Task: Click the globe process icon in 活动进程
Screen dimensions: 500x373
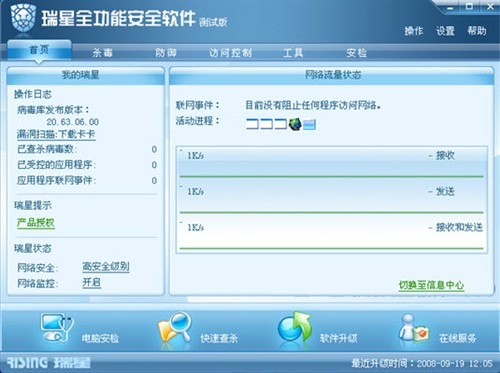Action: coord(295,124)
